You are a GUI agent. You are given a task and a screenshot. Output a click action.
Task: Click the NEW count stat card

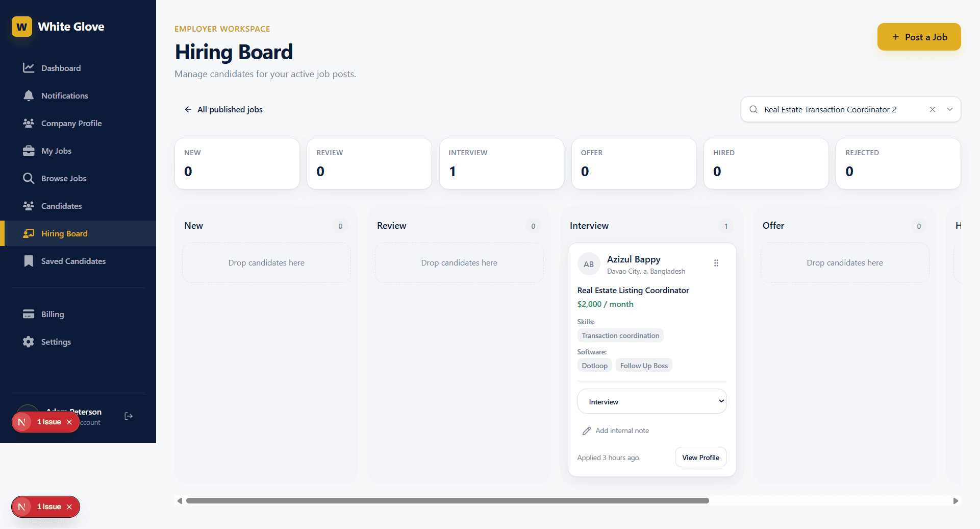tap(237, 163)
